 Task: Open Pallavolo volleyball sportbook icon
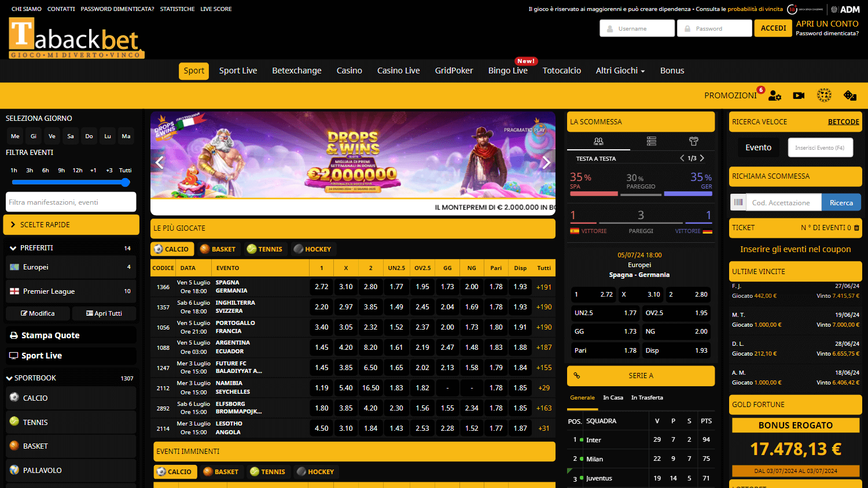14,469
